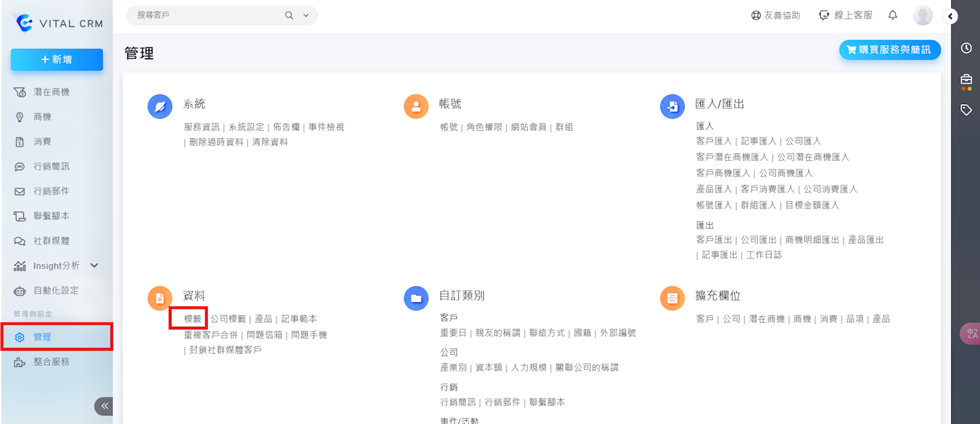980x424 pixels.
Task: Toggle the right panel collapse arrow
Action: tap(950, 17)
